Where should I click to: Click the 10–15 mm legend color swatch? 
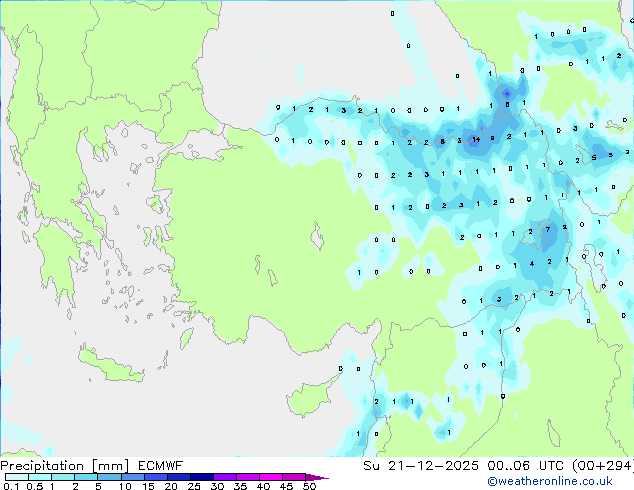[132, 477]
